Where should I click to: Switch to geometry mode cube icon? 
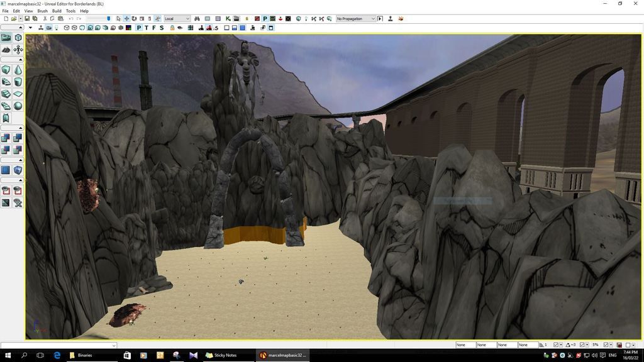pyautogui.click(x=18, y=38)
